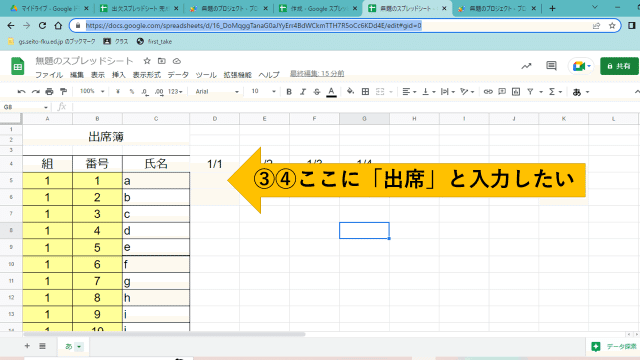Open the first_take bookmark
Screen dimensions: 640x360
pos(154,41)
